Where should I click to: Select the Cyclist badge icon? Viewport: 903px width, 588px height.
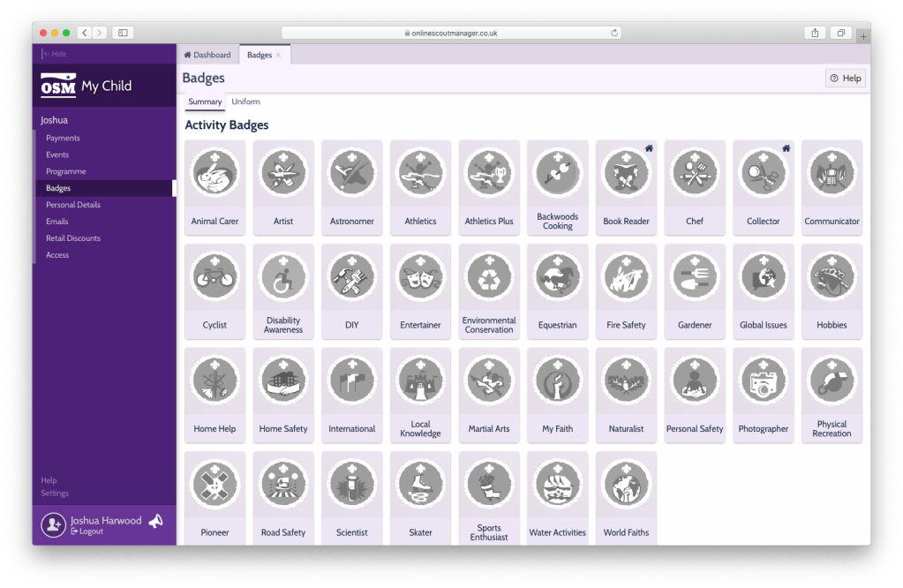coord(214,275)
